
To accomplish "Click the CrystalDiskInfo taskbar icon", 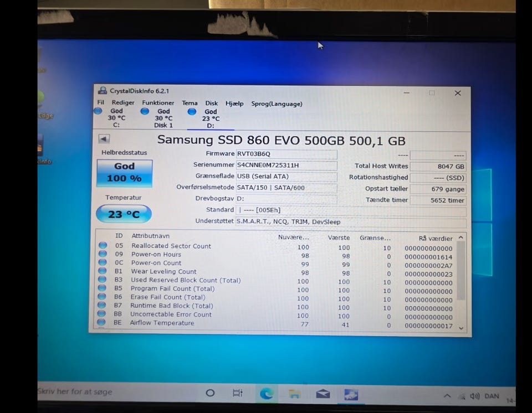I will 351,395.
